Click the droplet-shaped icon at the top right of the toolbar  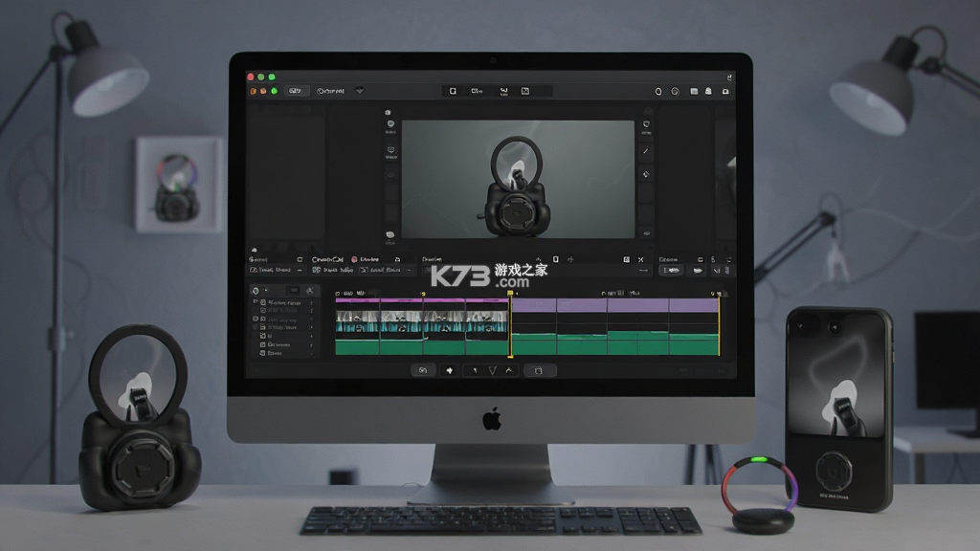(x=658, y=91)
